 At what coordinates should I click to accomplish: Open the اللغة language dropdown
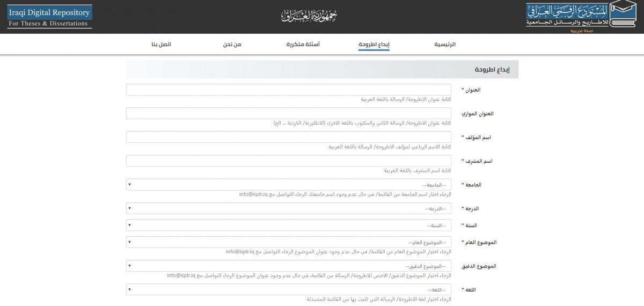click(289, 290)
